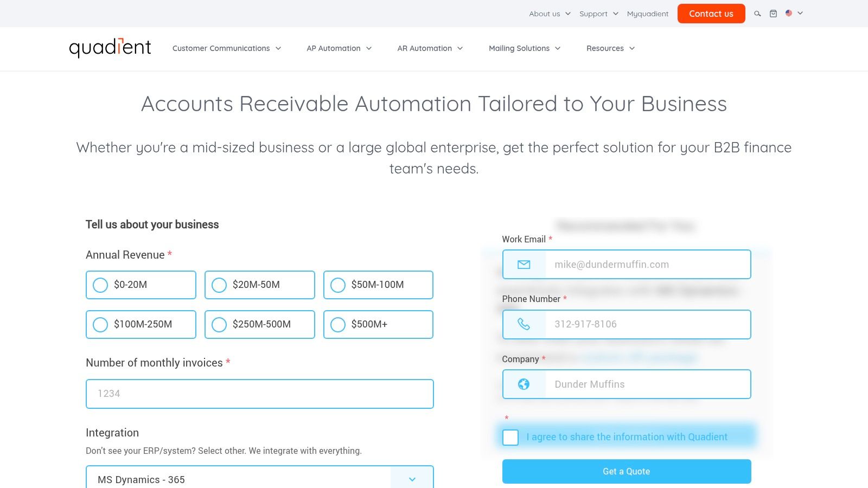Click the 'Tell us about your business' heading

(152, 224)
